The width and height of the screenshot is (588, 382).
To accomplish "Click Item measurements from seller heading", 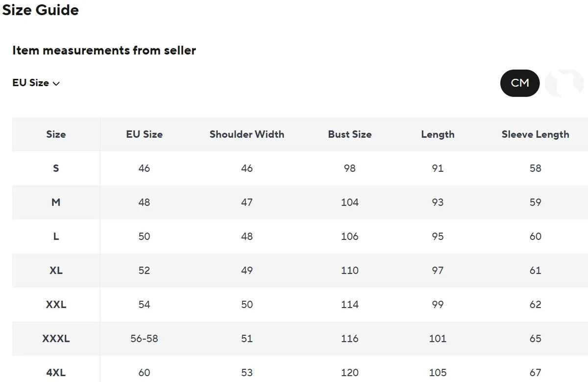I will pyautogui.click(x=104, y=50).
